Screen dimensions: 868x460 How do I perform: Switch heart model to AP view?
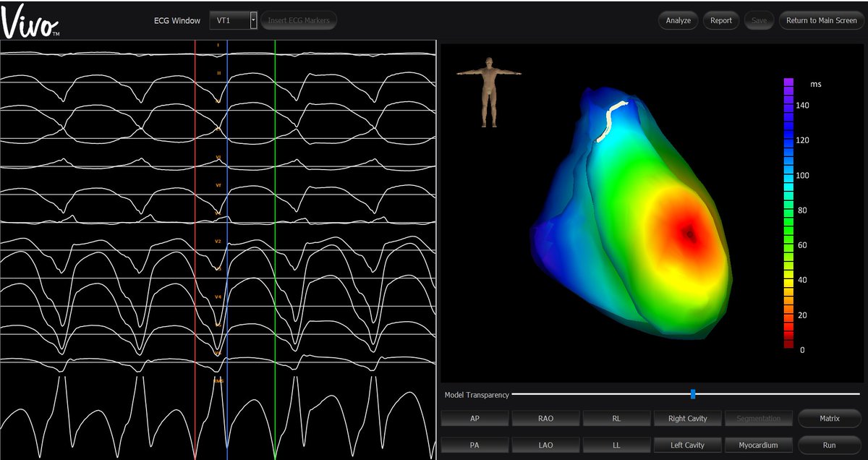[x=475, y=418]
